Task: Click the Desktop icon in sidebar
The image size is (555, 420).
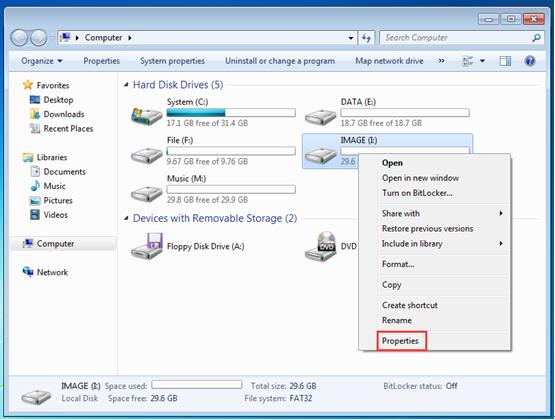Action: [x=35, y=100]
